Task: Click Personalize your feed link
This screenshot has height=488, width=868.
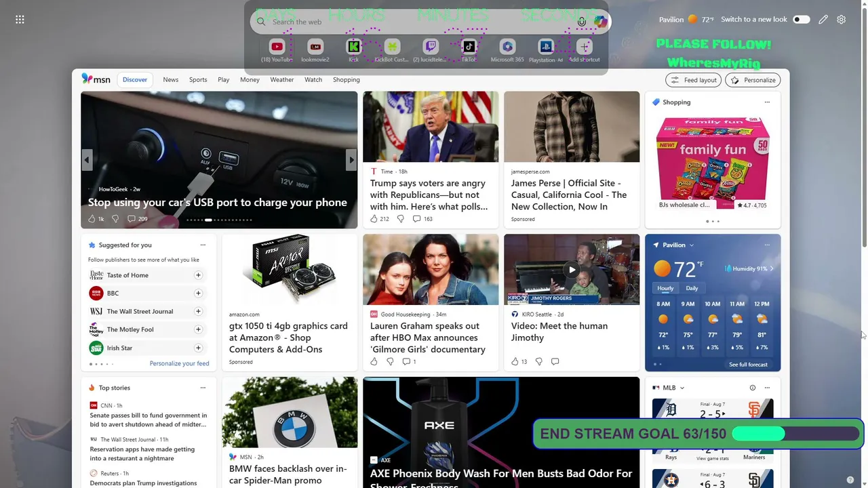Action: point(179,363)
